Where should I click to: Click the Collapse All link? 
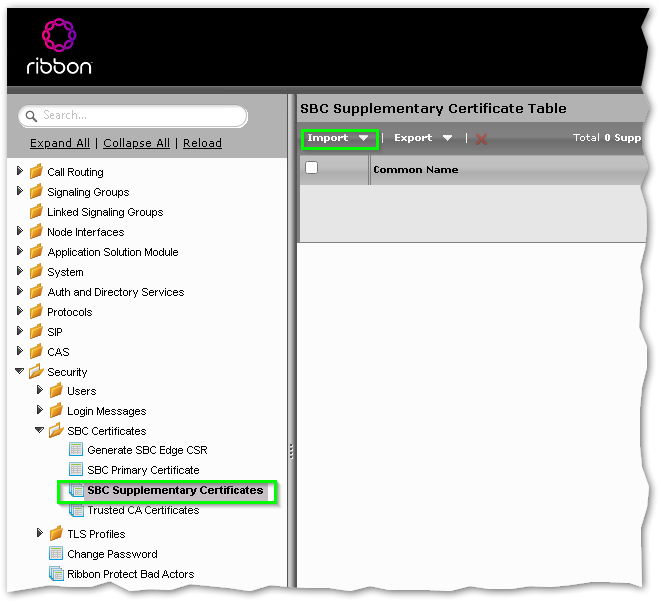tap(137, 143)
